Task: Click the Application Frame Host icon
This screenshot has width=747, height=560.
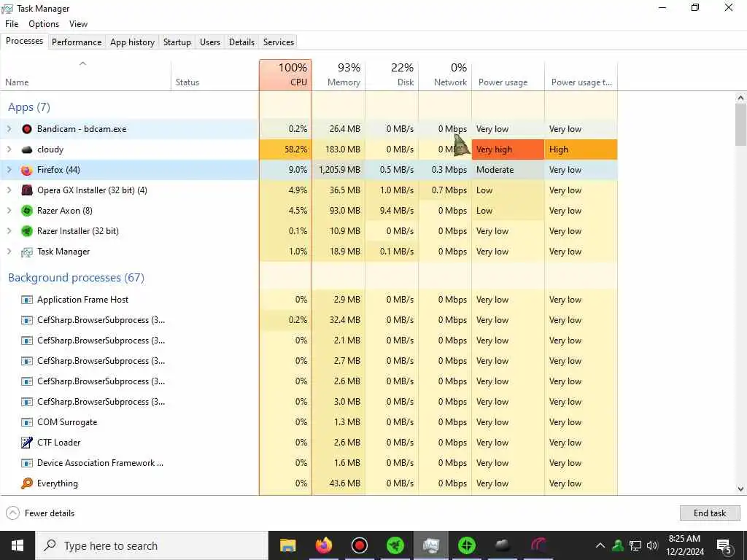Action: coord(27,300)
